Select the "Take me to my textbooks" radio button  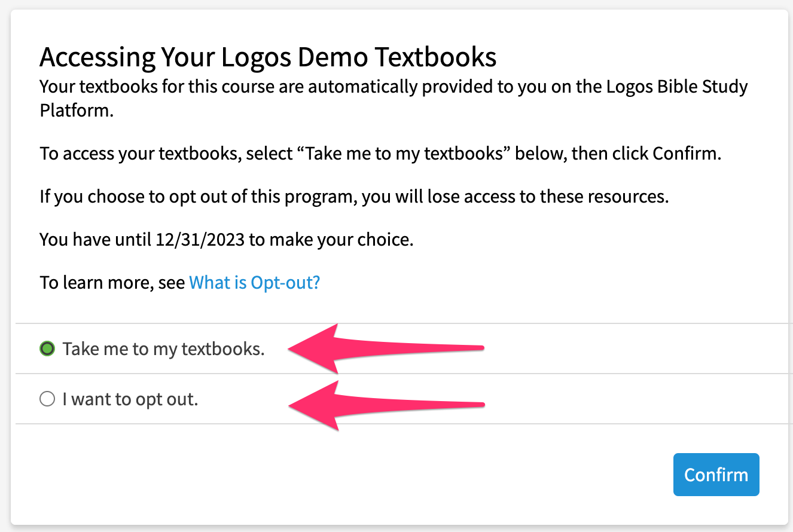(x=47, y=348)
